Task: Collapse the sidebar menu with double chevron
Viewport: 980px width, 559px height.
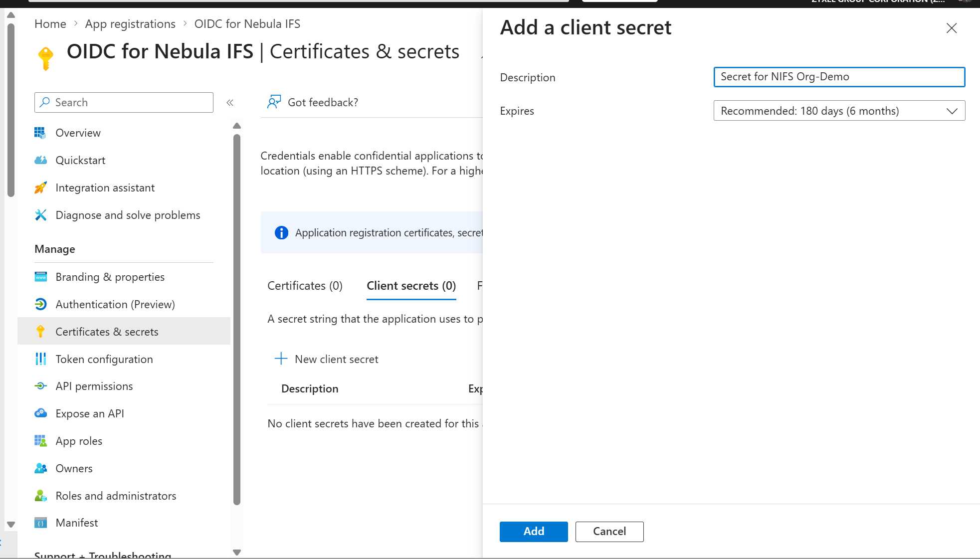Action: coord(230,103)
